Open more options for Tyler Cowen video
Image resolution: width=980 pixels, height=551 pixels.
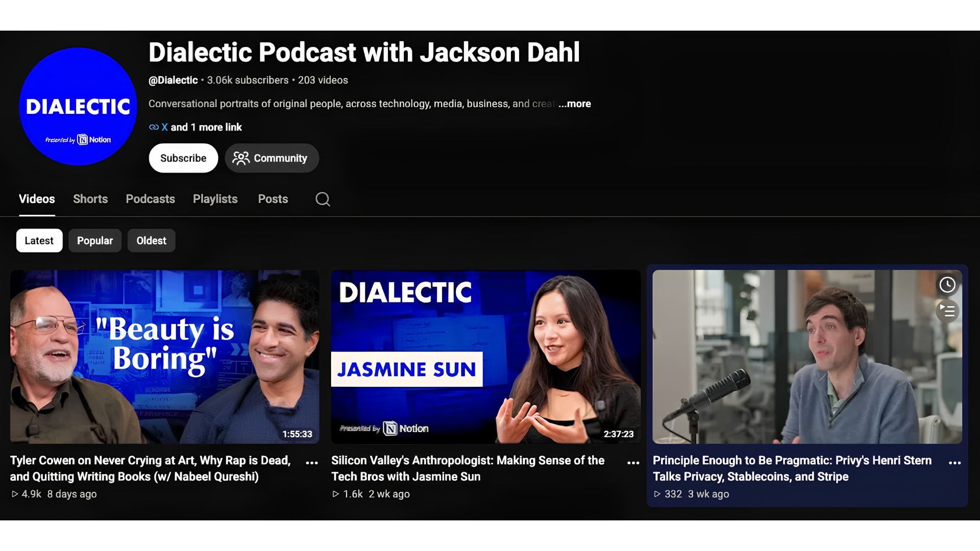312,463
